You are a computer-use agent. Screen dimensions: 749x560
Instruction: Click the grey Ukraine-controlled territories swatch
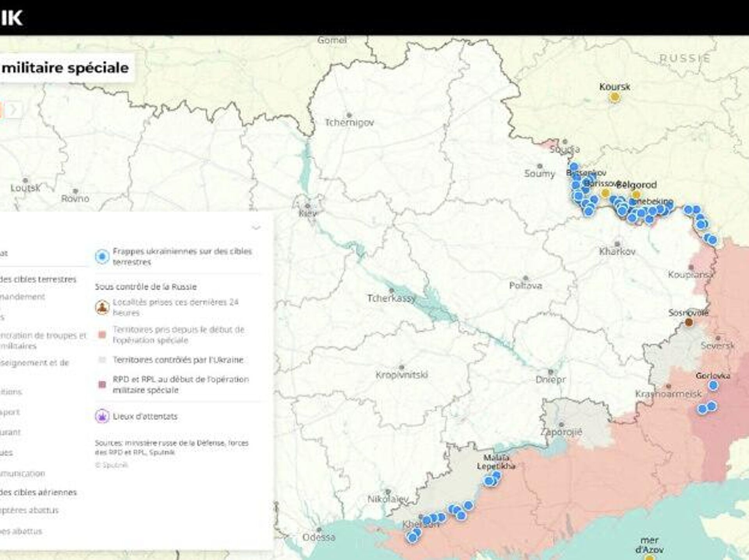[x=102, y=360]
